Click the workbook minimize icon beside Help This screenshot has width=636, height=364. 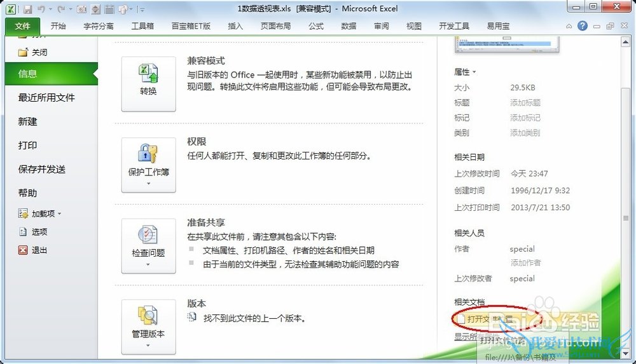[597, 26]
